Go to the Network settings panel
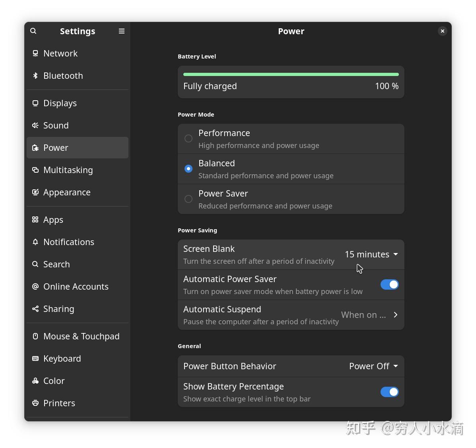The height and width of the screenshot is (448, 476). coord(60,53)
